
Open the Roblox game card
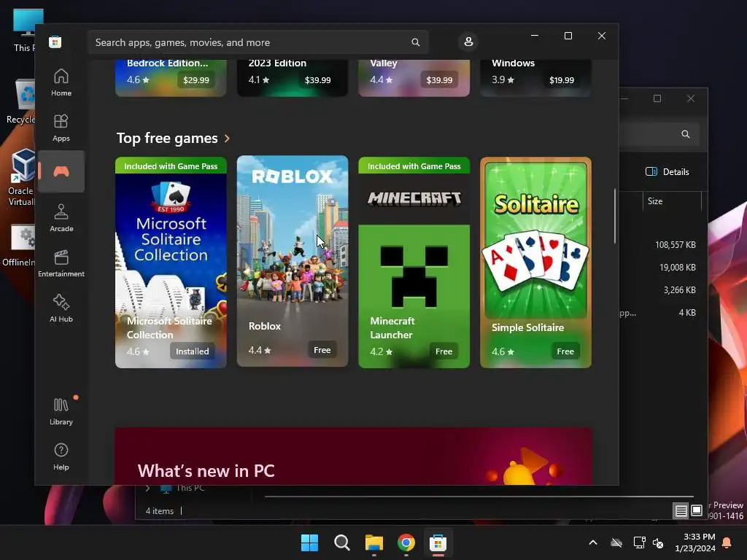(x=293, y=261)
